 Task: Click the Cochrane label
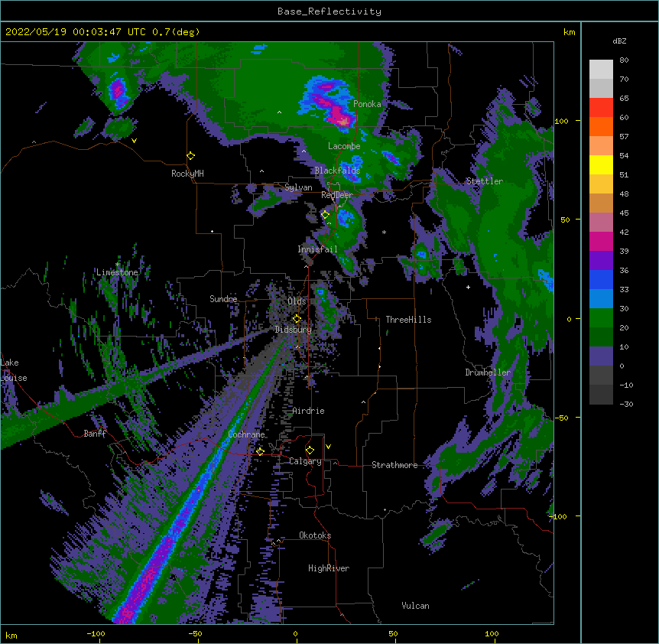(246, 434)
